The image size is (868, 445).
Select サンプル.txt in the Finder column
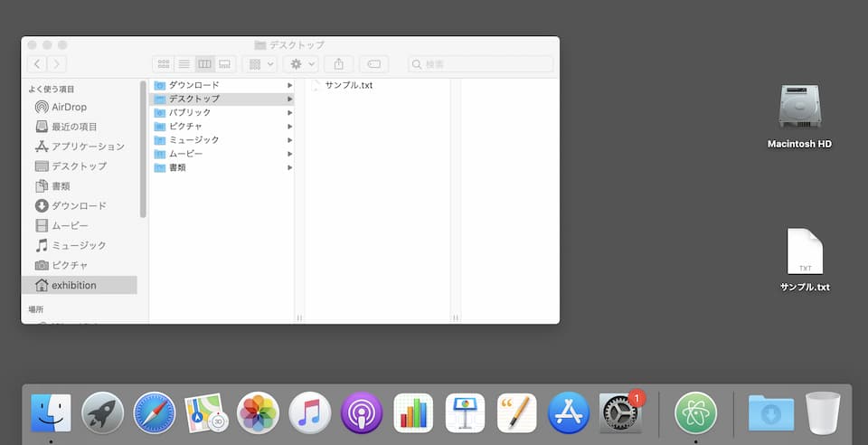click(x=348, y=85)
